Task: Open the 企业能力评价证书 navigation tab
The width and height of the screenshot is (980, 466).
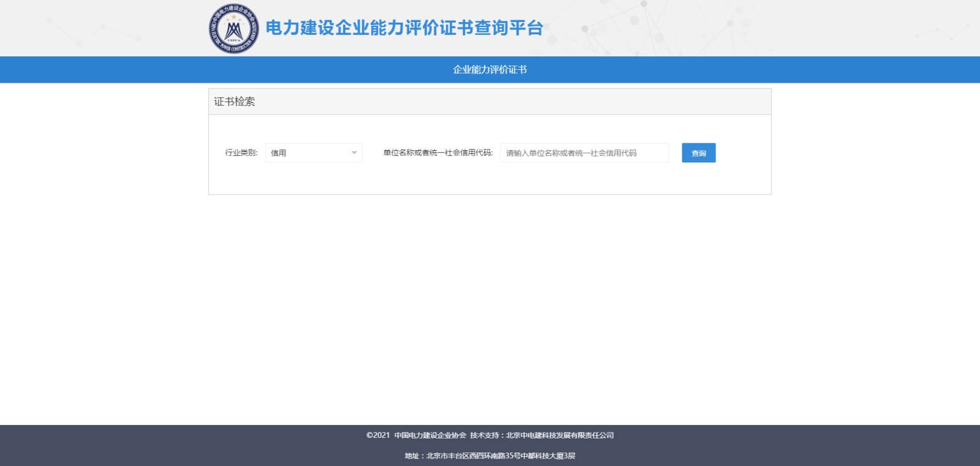Action: click(489, 70)
